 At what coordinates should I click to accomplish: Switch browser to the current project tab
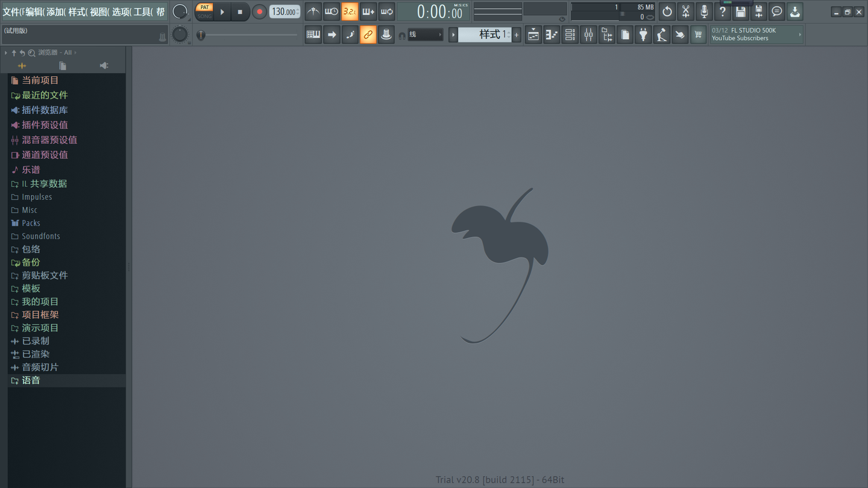click(63, 66)
